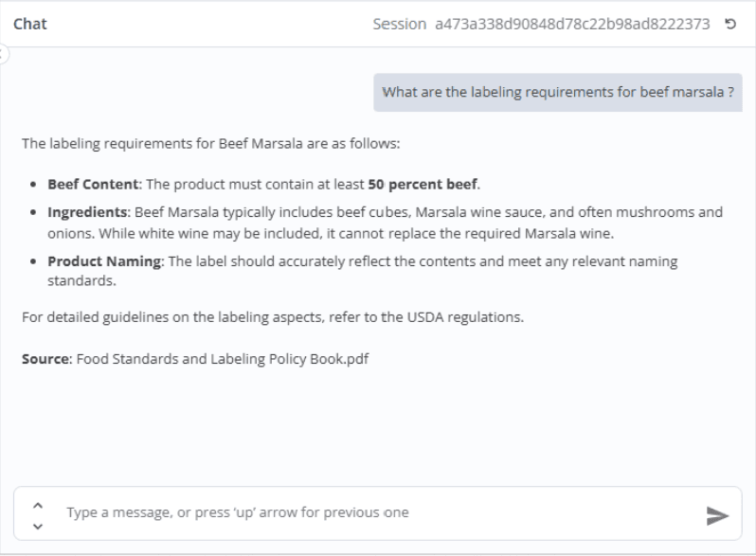Select the session ID a473a338d908 text
The width and height of the screenshot is (756, 556).
tap(572, 24)
